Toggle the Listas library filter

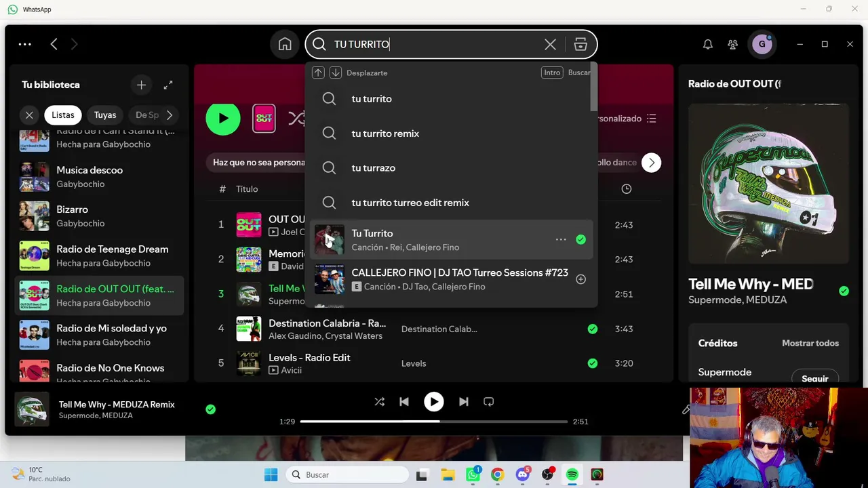coord(63,115)
